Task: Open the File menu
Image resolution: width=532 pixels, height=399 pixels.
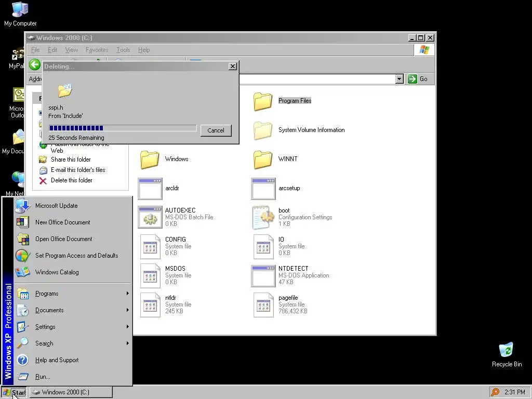Action: tap(35, 50)
